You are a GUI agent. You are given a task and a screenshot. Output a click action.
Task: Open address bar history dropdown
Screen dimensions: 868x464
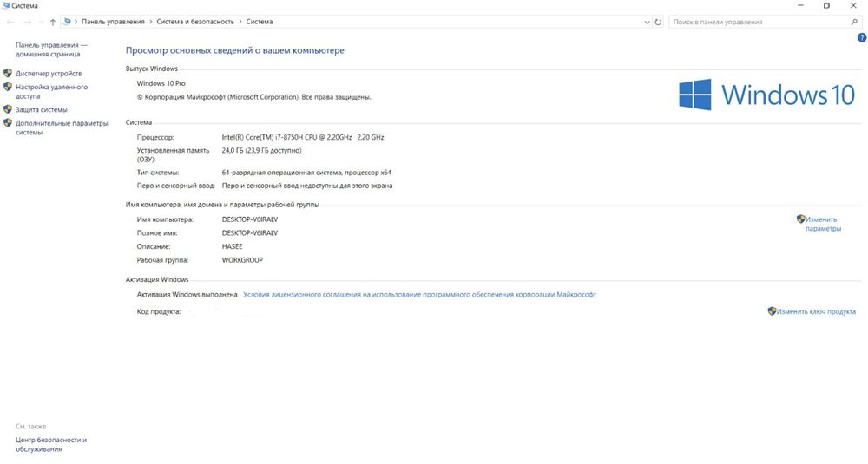[647, 23]
